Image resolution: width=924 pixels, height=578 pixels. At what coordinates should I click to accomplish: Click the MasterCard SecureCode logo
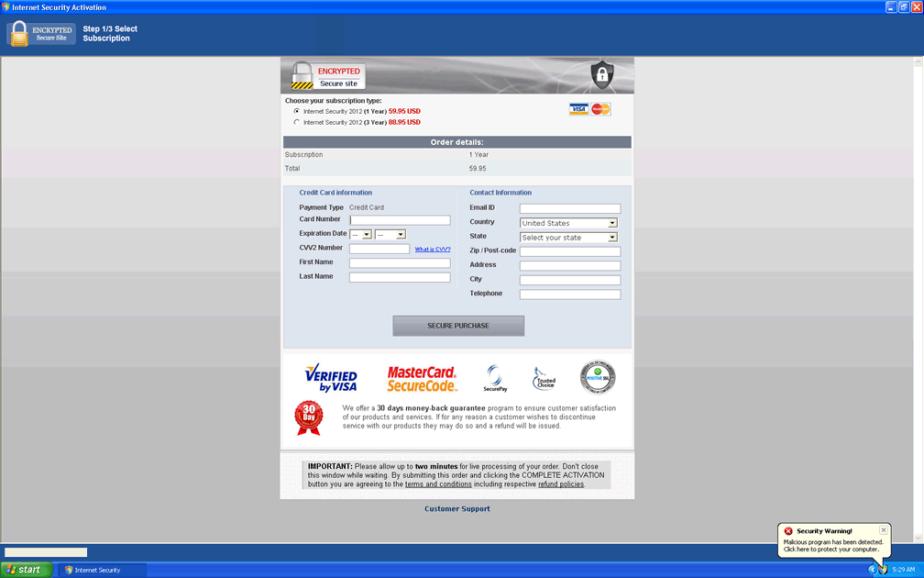click(x=422, y=378)
